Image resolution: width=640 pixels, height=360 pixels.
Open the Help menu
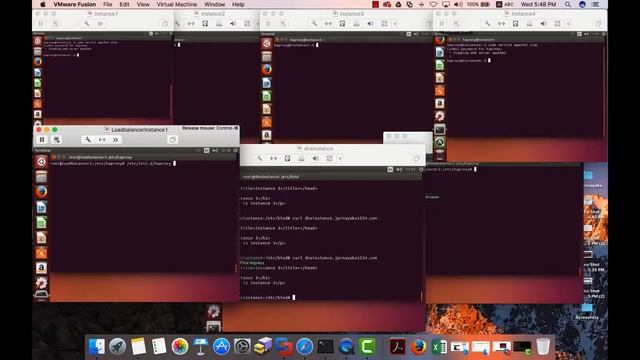point(238,4)
